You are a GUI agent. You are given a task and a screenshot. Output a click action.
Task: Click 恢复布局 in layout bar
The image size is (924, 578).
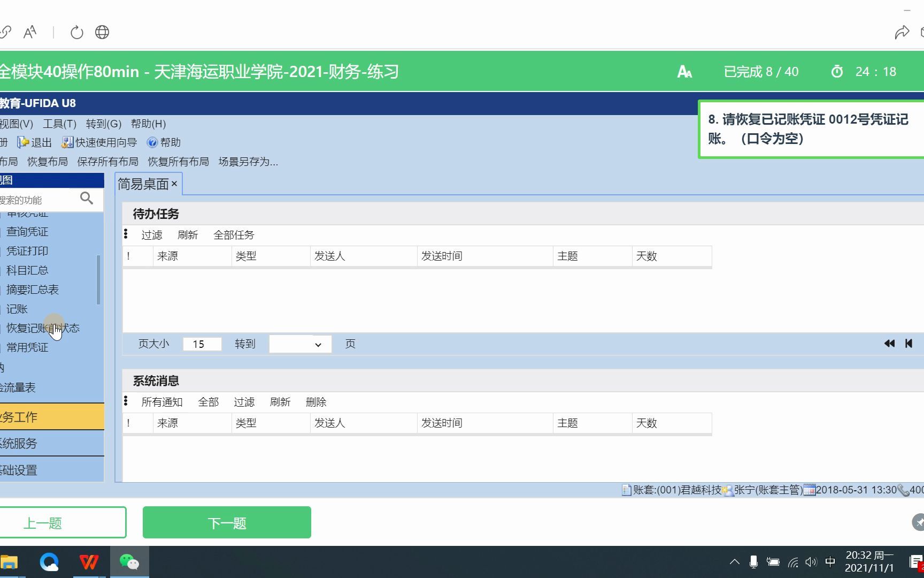click(48, 162)
